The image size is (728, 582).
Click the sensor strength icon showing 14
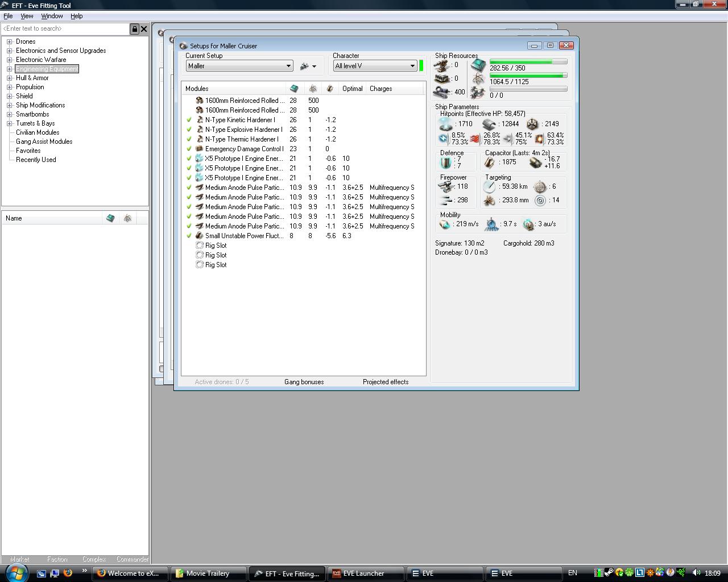click(x=540, y=200)
